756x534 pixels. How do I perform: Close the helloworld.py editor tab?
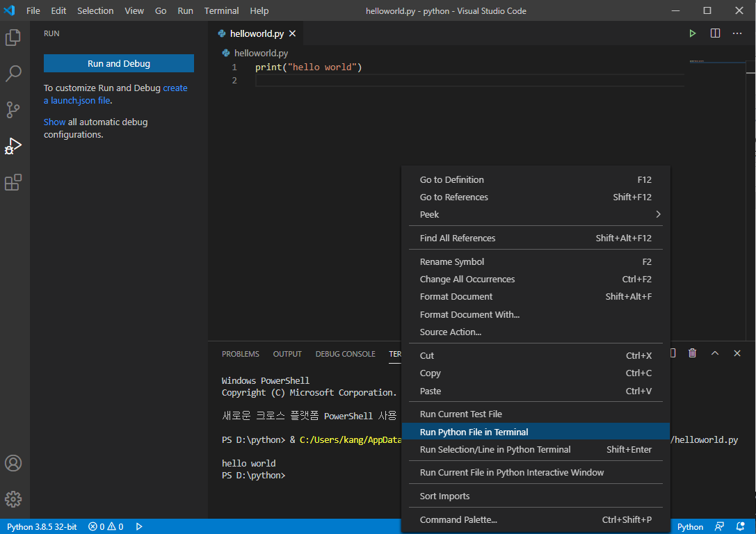pos(292,34)
